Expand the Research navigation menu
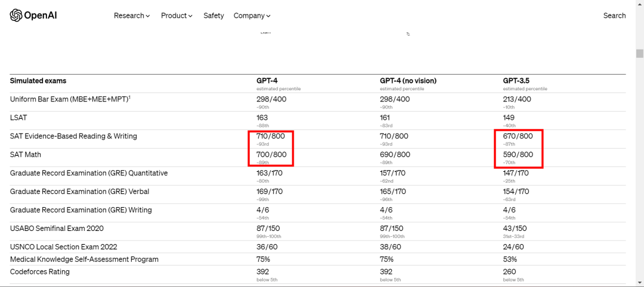 tap(132, 16)
